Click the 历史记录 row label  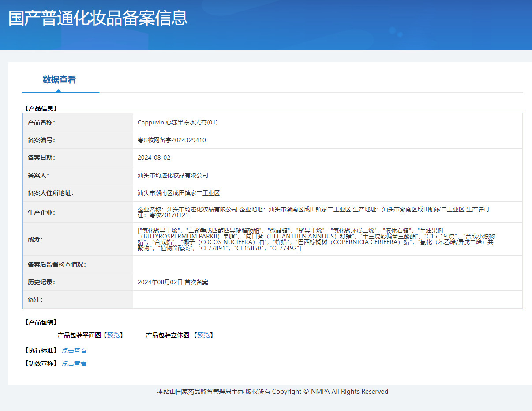[x=41, y=283]
